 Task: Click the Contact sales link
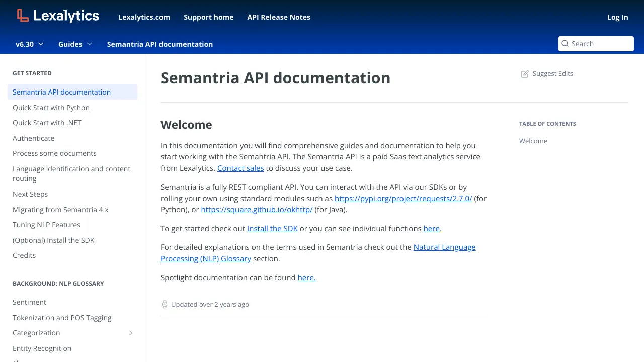240,168
